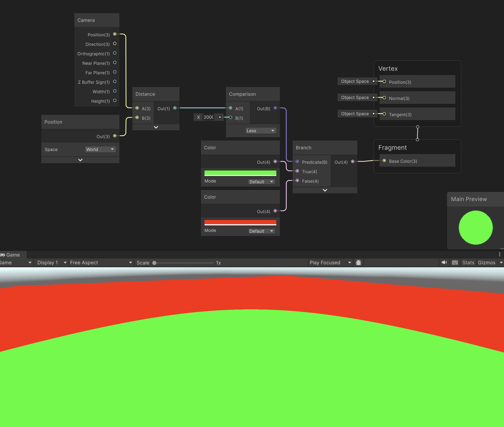The height and width of the screenshot is (427, 504).
Task: Click the gamepad icon on the Game tab
Action: click(x=3, y=255)
